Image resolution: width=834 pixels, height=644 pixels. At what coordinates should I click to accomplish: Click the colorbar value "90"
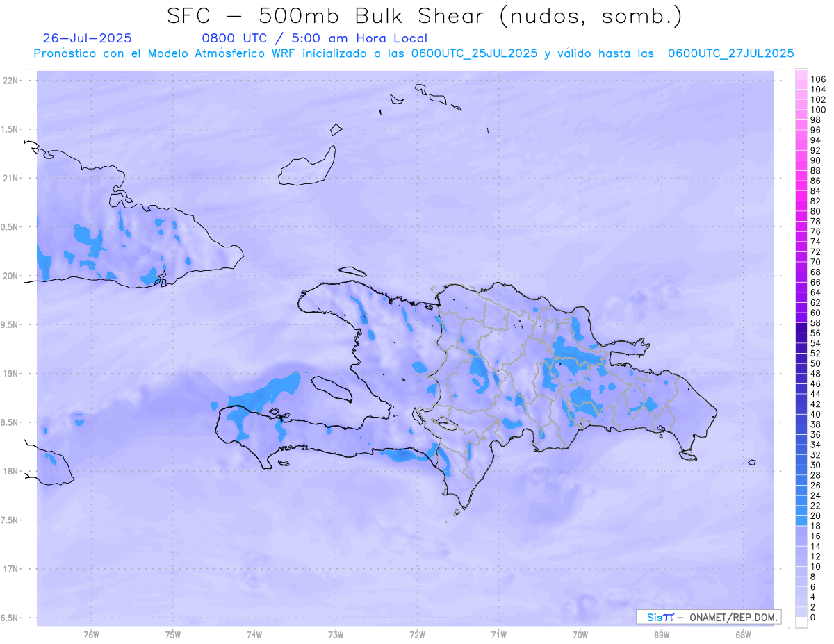[816, 160]
